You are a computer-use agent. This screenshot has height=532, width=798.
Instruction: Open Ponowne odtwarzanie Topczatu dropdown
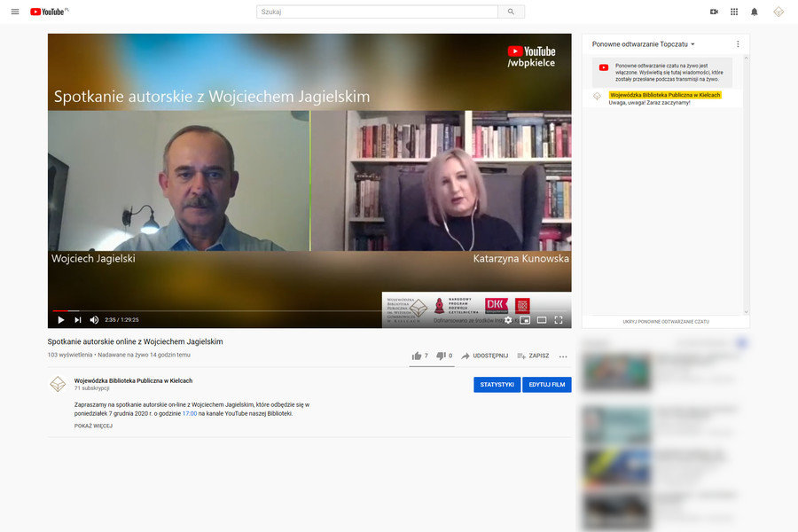coord(644,44)
